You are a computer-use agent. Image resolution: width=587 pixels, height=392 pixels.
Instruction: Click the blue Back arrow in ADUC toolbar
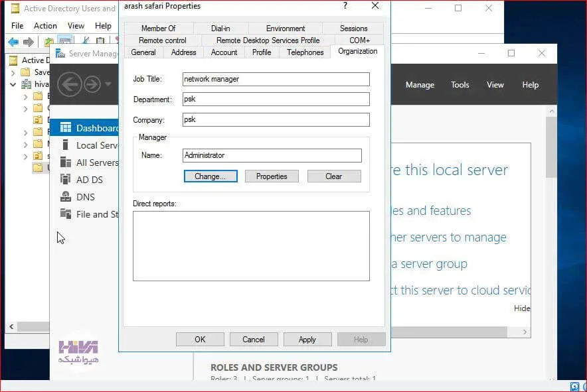pyautogui.click(x=13, y=42)
